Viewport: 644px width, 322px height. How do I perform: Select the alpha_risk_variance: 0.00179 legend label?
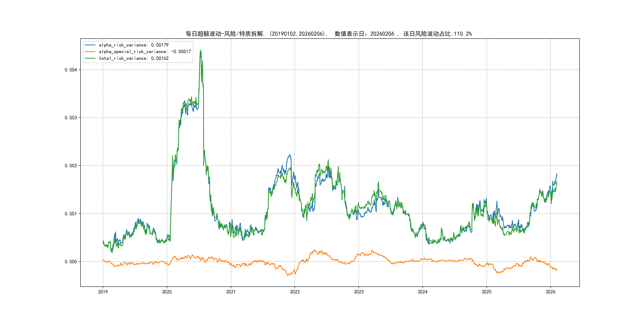pyautogui.click(x=134, y=45)
